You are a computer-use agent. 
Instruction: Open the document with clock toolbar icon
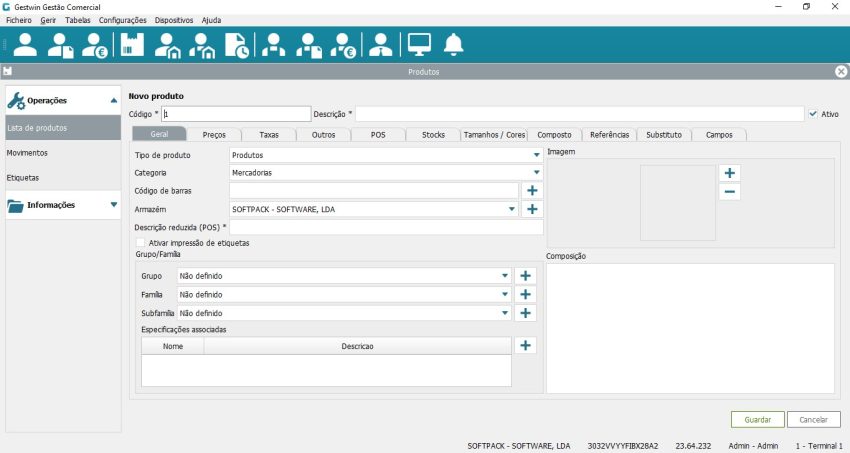[237, 45]
